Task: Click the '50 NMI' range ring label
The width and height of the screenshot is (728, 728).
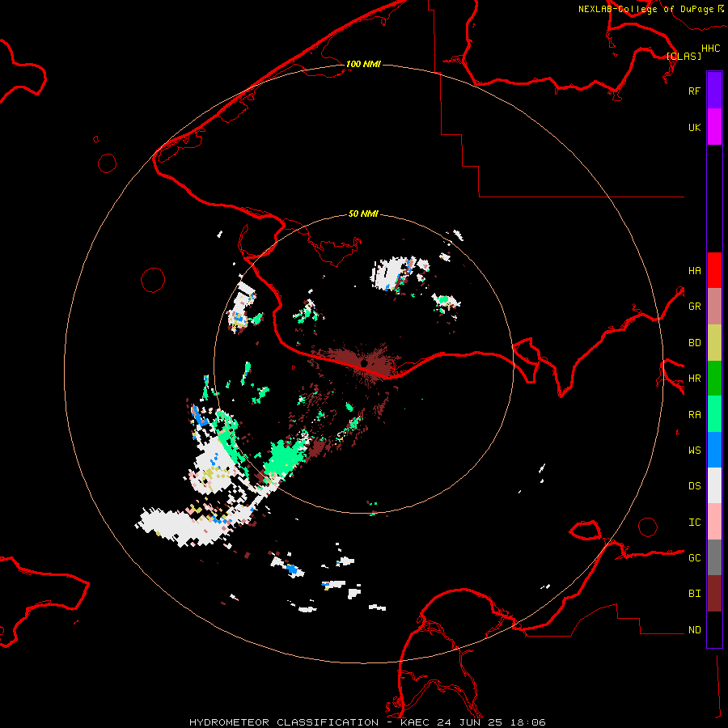Action: (x=363, y=214)
